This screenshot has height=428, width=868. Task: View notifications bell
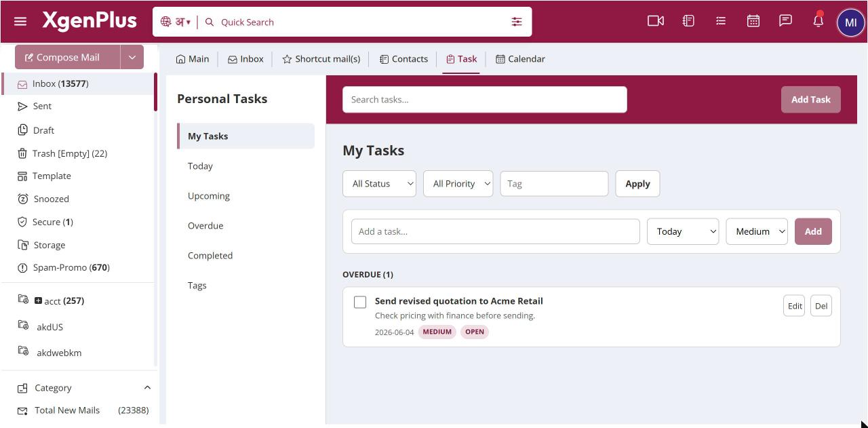[818, 21]
